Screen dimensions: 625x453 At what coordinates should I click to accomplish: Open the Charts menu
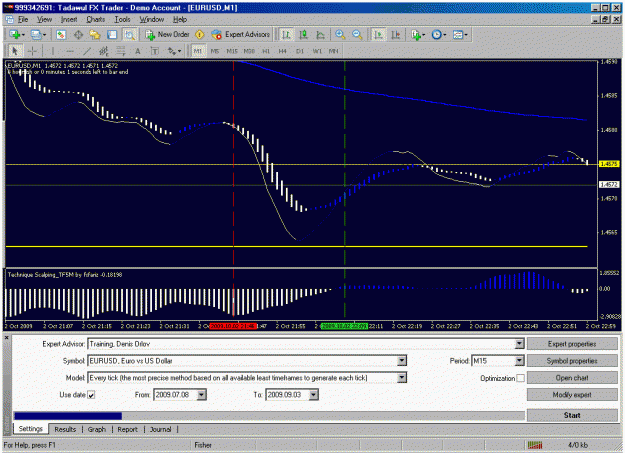tap(96, 20)
